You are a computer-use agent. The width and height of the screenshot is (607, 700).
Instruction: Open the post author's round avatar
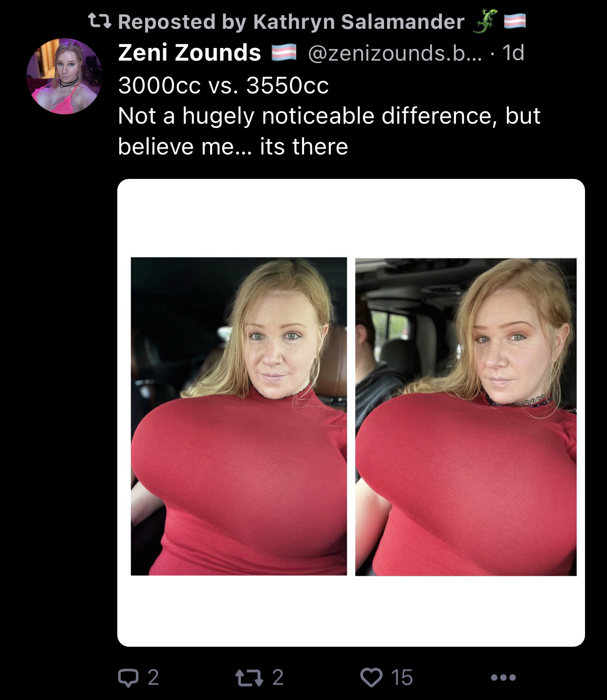(x=64, y=76)
